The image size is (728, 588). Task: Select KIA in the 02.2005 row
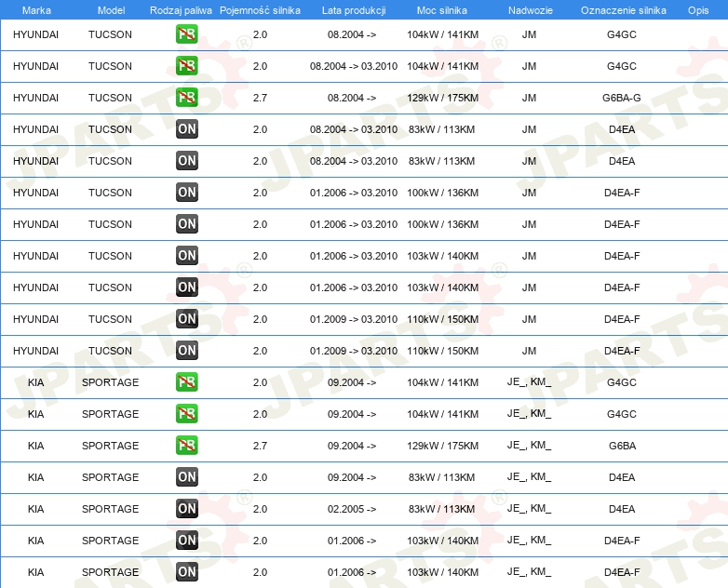35,509
